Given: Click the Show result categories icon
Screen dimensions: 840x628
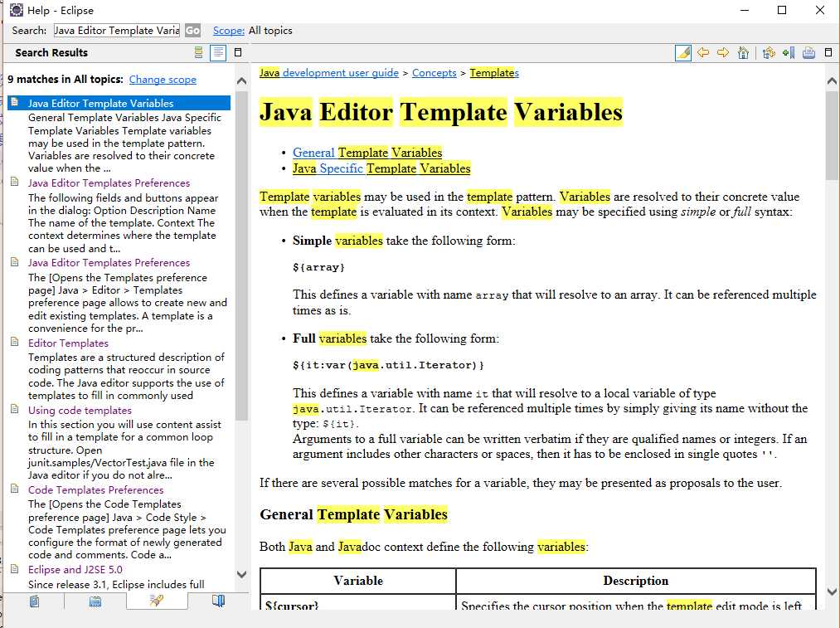Looking at the screenshot, I should point(199,52).
